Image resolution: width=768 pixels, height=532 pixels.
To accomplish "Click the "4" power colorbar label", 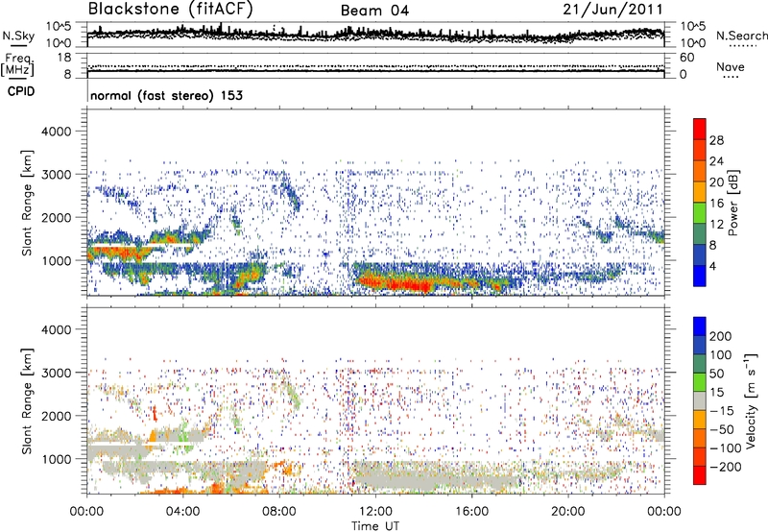I will tap(712, 266).
